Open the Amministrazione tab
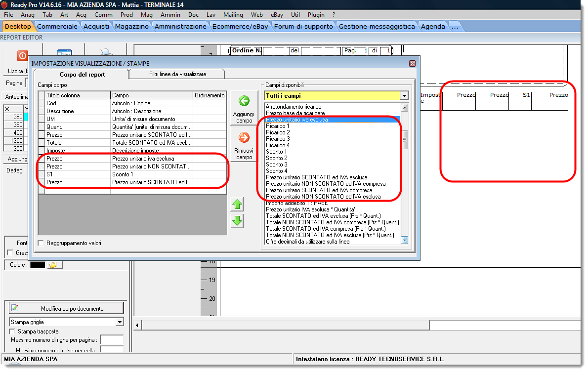 click(x=180, y=26)
